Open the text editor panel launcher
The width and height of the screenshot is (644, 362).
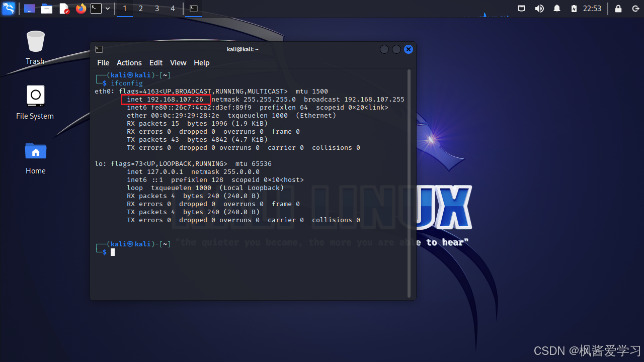[64, 9]
